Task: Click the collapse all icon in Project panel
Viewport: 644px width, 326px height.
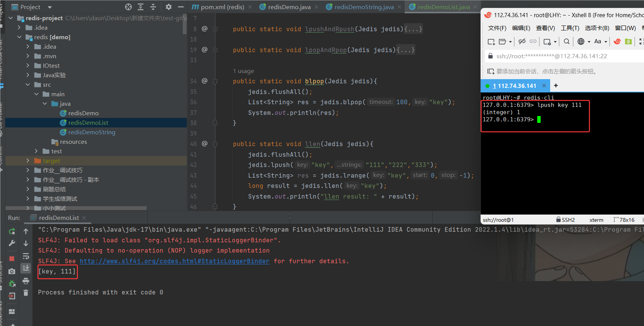Action: click(153, 7)
